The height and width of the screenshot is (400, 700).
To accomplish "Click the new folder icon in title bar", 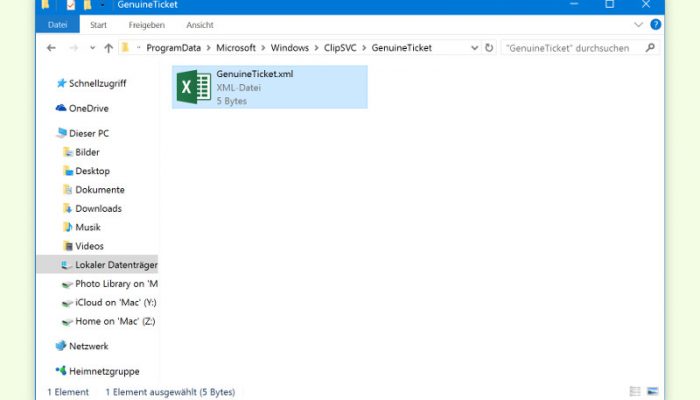I will tap(88, 5).
